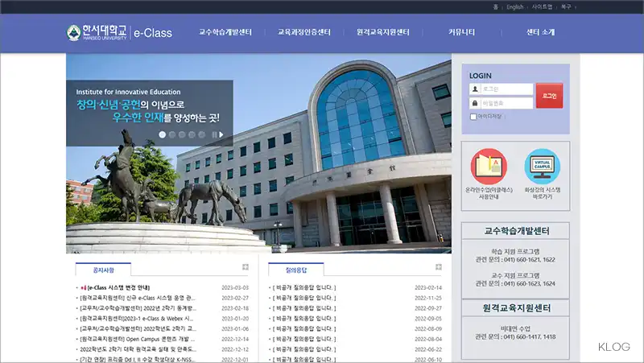Pause the banner slideshow

point(214,134)
